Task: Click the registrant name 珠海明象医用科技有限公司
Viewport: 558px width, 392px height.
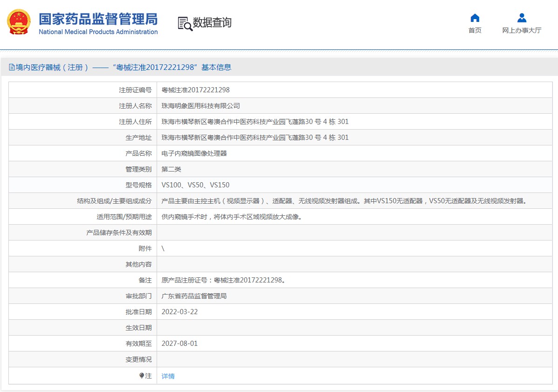Action: (200, 106)
